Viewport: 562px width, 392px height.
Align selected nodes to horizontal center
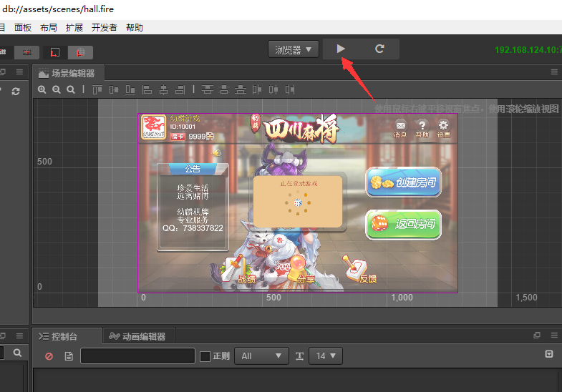click(x=163, y=89)
